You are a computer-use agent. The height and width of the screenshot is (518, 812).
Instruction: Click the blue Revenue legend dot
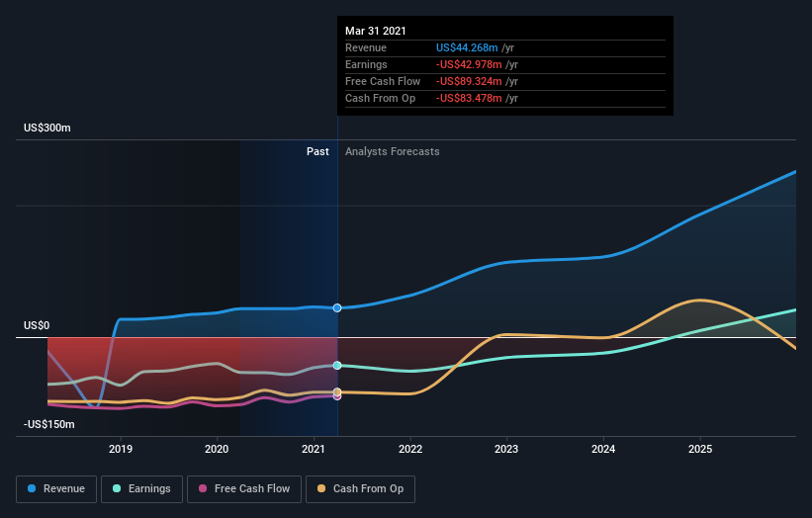(x=32, y=488)
